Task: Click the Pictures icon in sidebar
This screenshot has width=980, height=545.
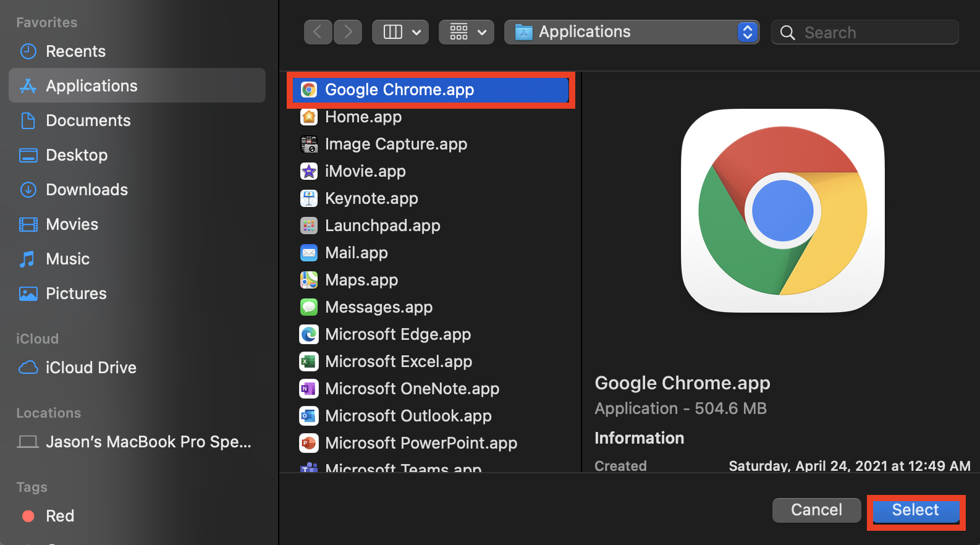Action: click(x=28, y=294)
